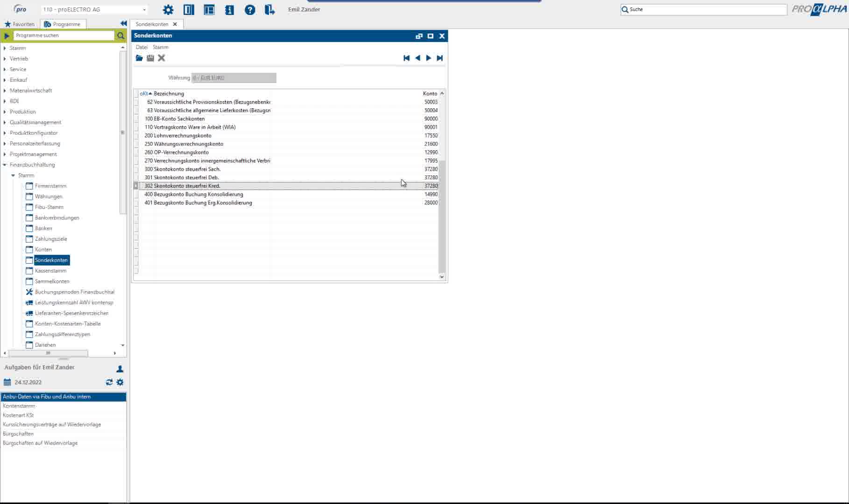Click the global Suche field at top right

tap(704, 9)
